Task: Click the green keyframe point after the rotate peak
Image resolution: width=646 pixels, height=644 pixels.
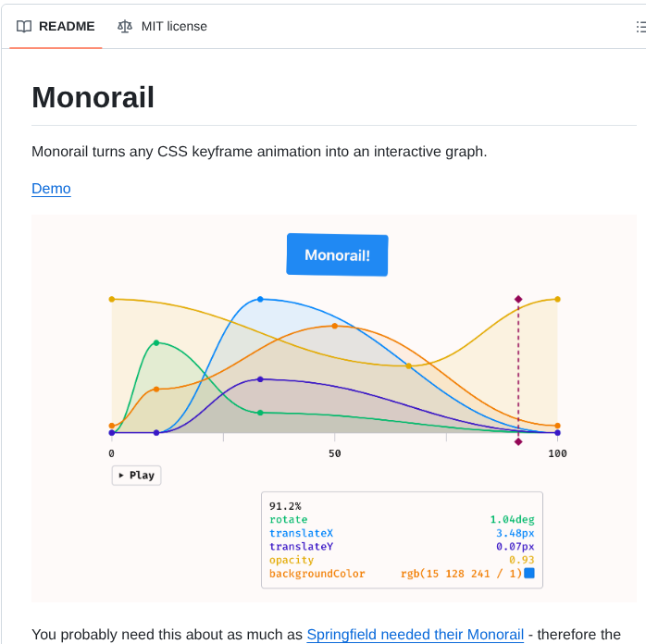Action: click(x=260, y=413)
